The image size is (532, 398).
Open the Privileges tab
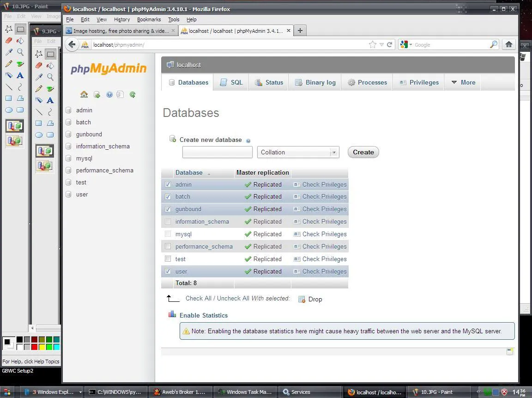point(419,82)
